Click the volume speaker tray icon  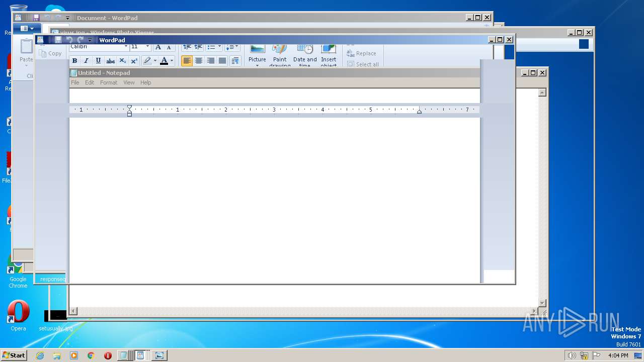coord(572,355)
